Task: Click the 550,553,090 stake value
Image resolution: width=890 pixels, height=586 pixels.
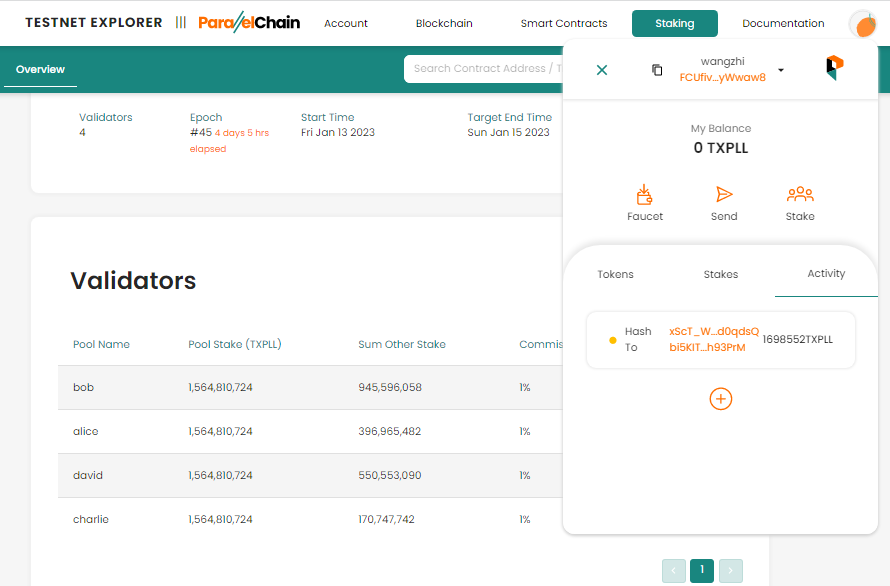Action: coord(389,475)
